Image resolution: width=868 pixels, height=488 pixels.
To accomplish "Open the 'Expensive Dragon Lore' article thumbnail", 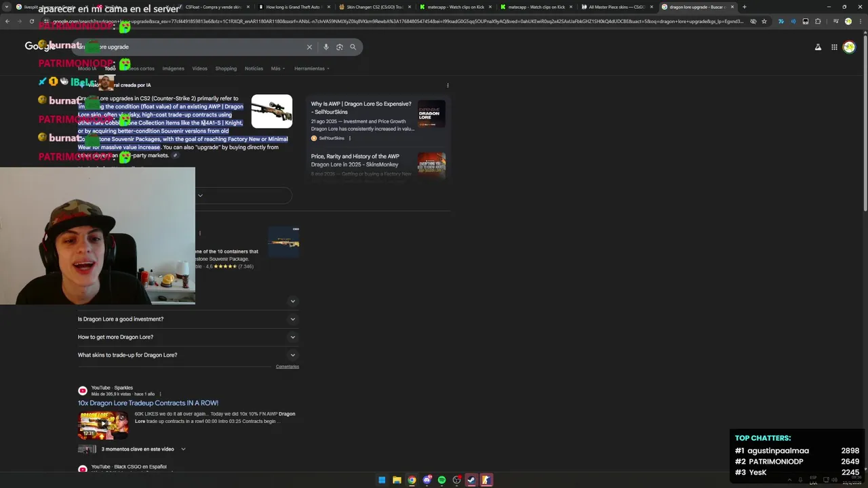I will tap(431, 114).
